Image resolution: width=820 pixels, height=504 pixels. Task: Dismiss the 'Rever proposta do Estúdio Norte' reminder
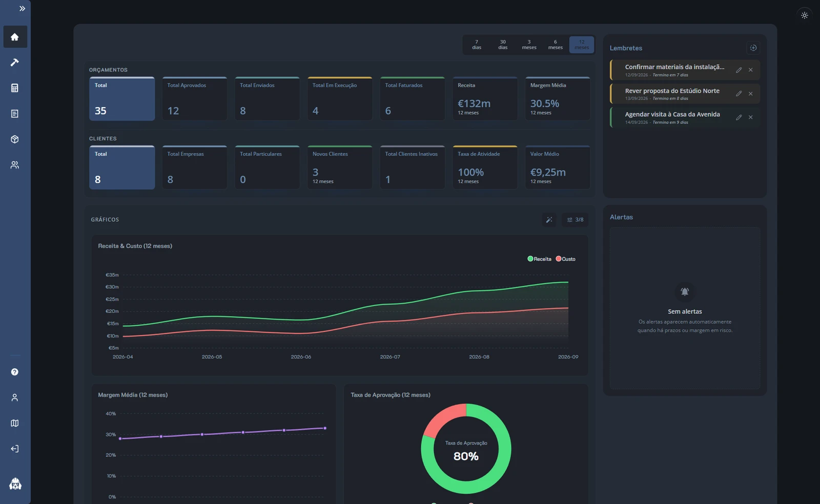[x=751, y=94]
